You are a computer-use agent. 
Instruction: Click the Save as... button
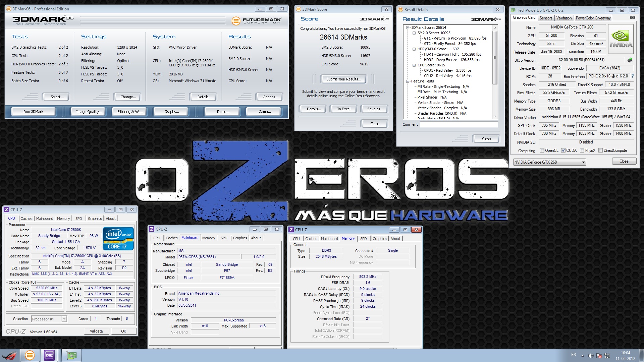coord(375,109)
